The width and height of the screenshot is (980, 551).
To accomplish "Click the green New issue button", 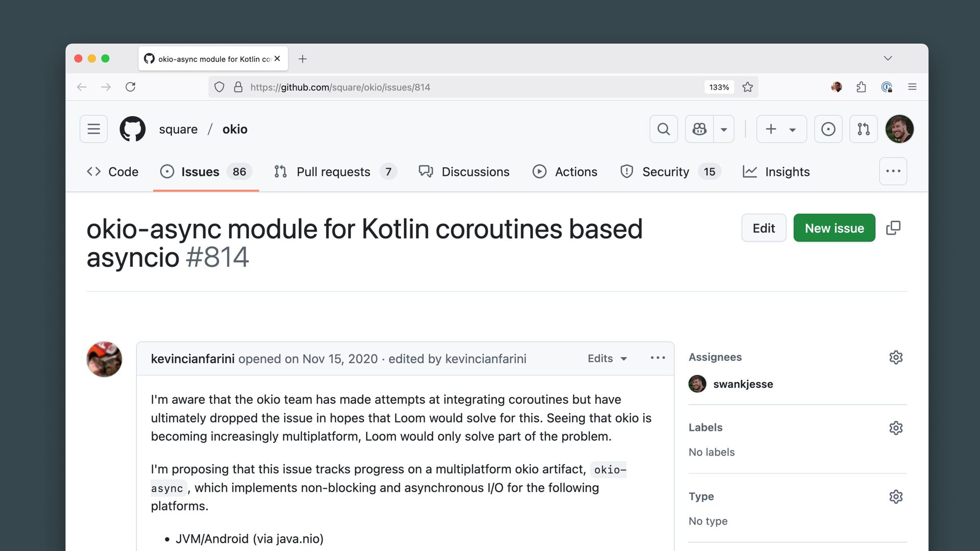I will [x=834, y=228].
